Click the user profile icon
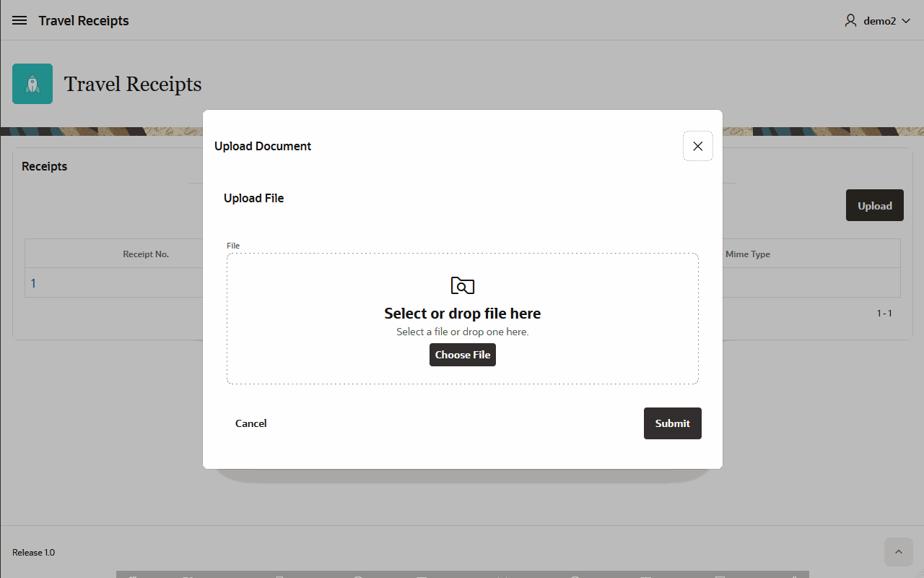 pos(850,21)
